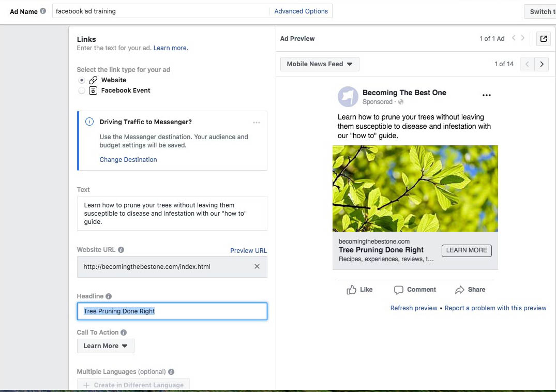556x392 pixels.
Task: Click the Like thumbs-up in preview
Action: (352, 290)
